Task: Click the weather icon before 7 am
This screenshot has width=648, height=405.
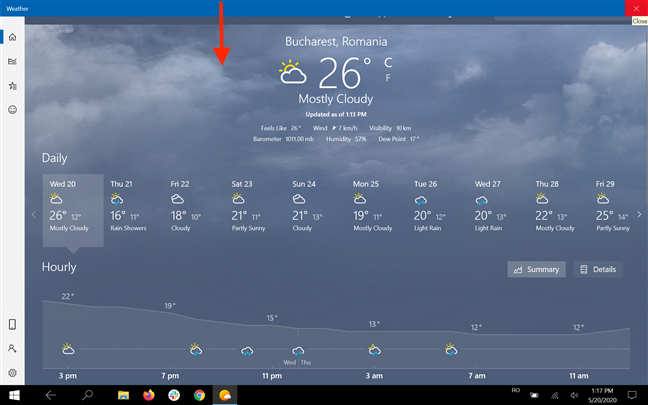Action: click(451, 350)
